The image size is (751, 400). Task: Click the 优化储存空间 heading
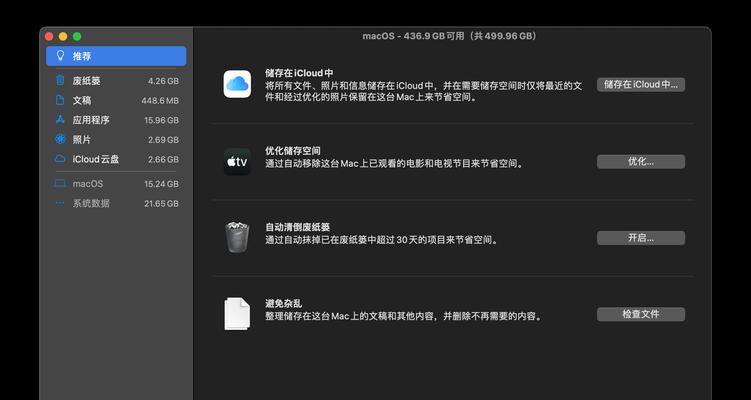pyautogui.click(x=293, y=150)
